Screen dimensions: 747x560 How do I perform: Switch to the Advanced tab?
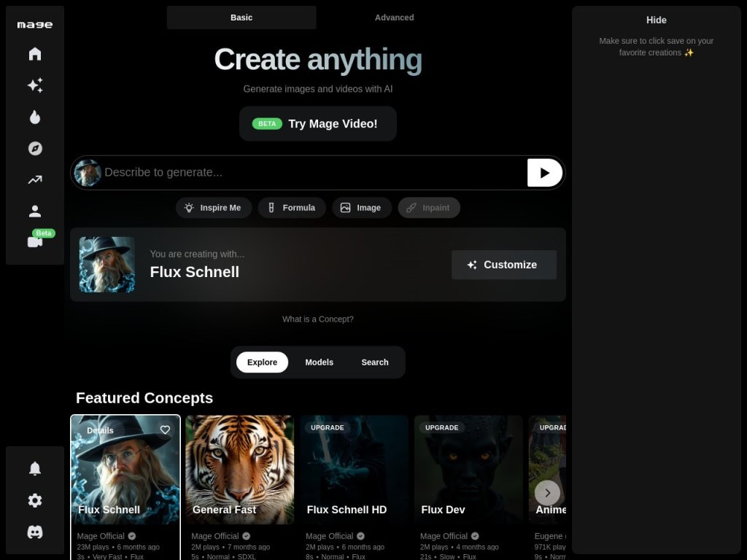point(394,17)
